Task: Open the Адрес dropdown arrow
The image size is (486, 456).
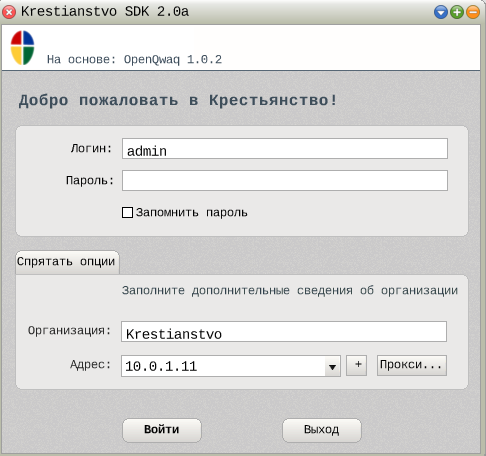Action: click(332, 367)
